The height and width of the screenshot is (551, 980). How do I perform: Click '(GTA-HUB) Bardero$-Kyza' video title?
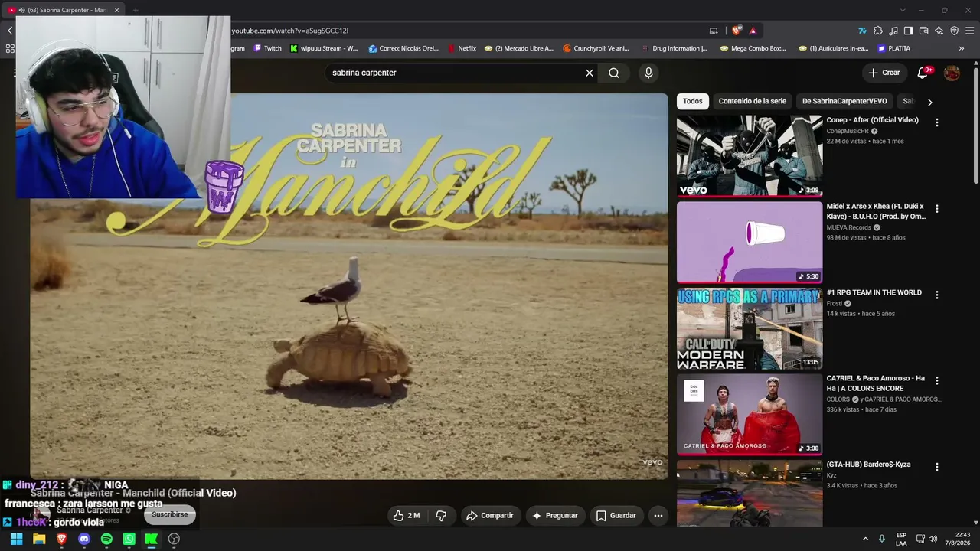pos(868,465)
